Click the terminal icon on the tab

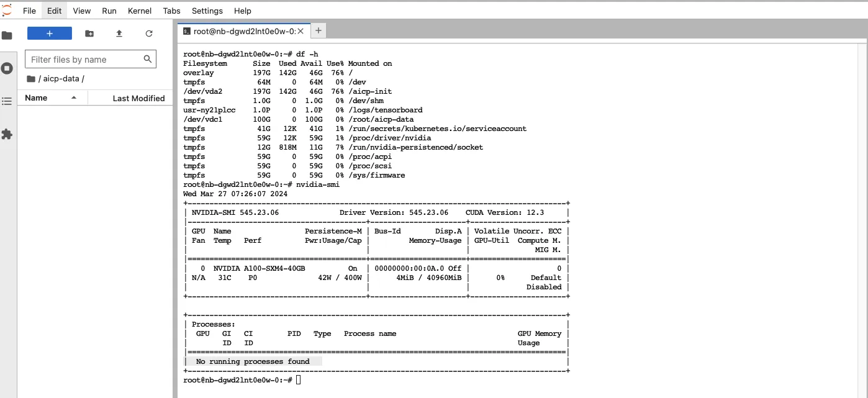click(x=186, y=30)
